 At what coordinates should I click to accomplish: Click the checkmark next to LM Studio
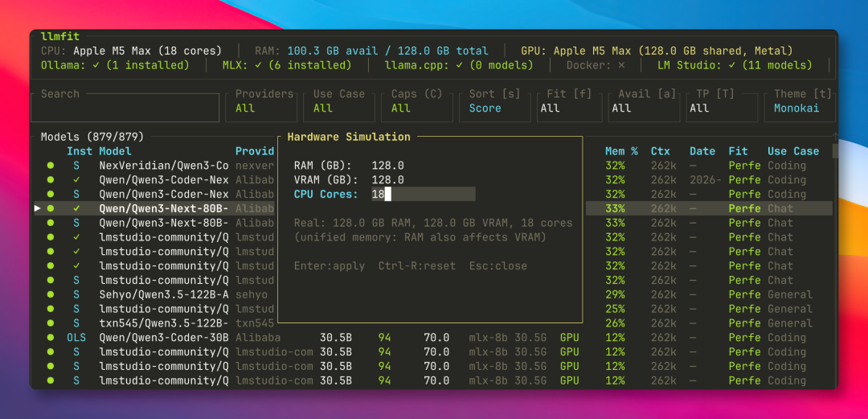732,65
